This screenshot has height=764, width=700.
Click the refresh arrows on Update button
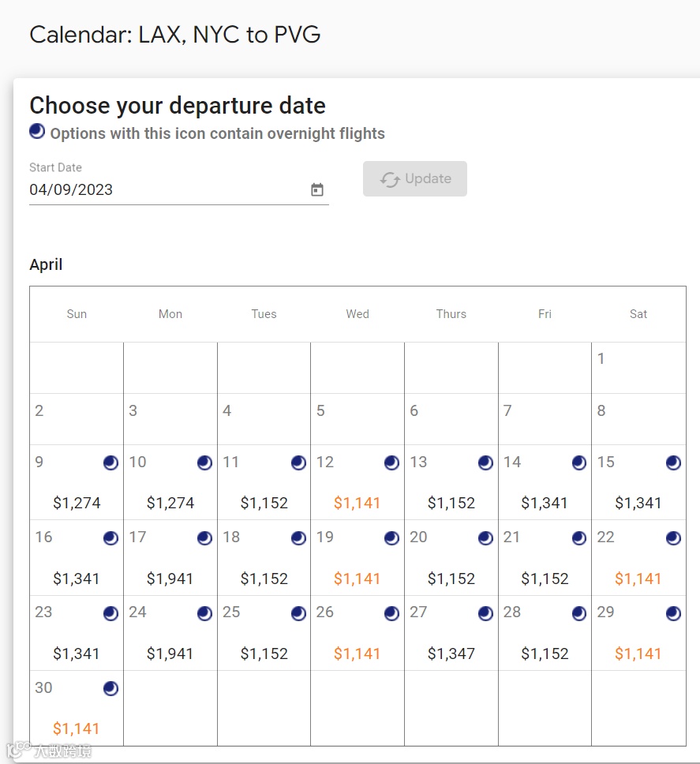pyautogui.click(x=390, y=179)
